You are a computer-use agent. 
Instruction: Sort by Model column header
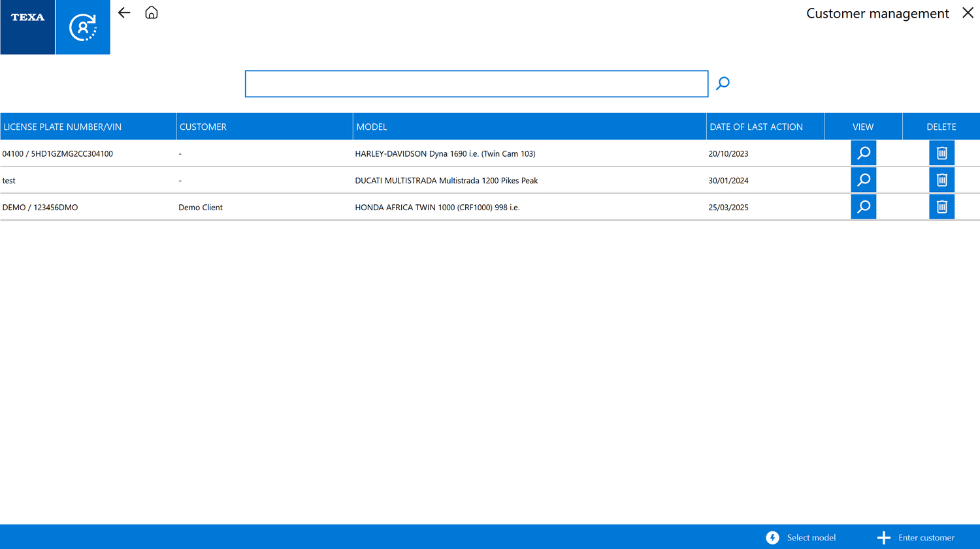coord(530,127)
